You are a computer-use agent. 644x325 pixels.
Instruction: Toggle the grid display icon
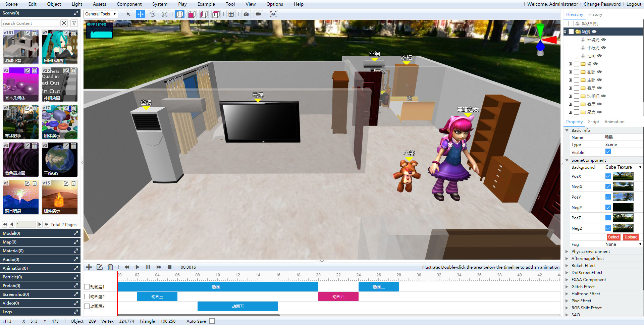coord(231,14)
